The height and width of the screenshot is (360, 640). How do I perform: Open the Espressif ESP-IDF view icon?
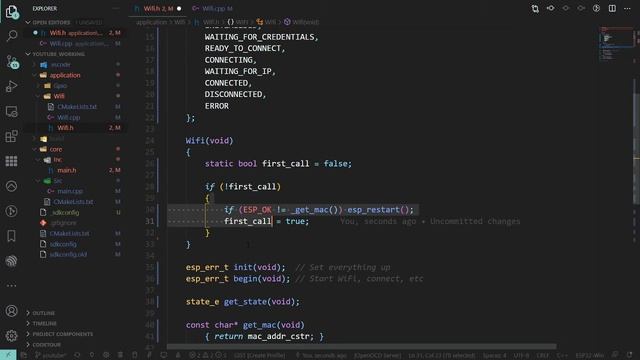[x=11, y=261]
